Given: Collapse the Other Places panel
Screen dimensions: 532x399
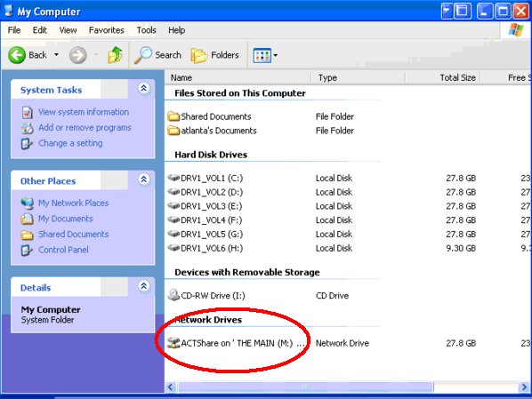Looking at the screenshot, I should [144, 179].
